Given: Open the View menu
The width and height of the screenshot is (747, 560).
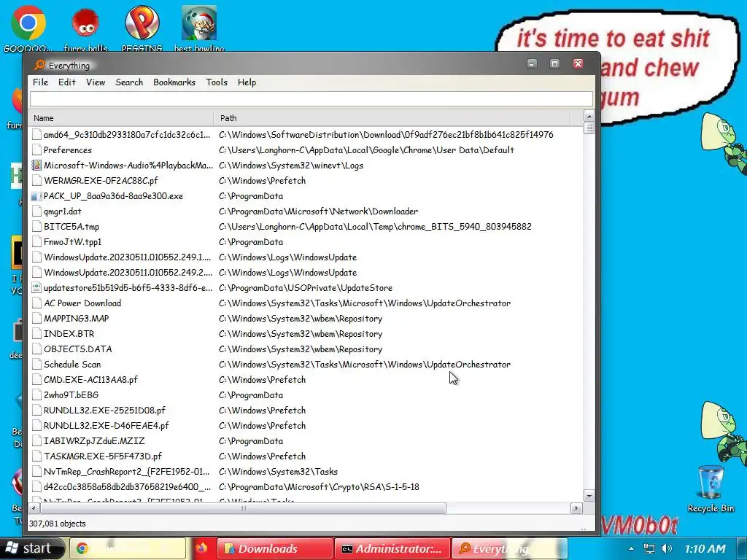Looking at the screenshot, I should [x=96, y=82].
